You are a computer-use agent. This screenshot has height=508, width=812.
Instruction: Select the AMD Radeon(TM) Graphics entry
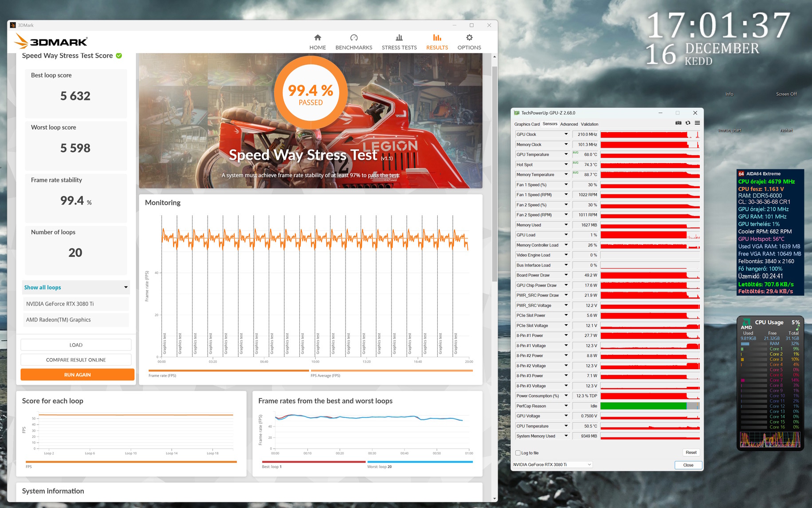76,320
